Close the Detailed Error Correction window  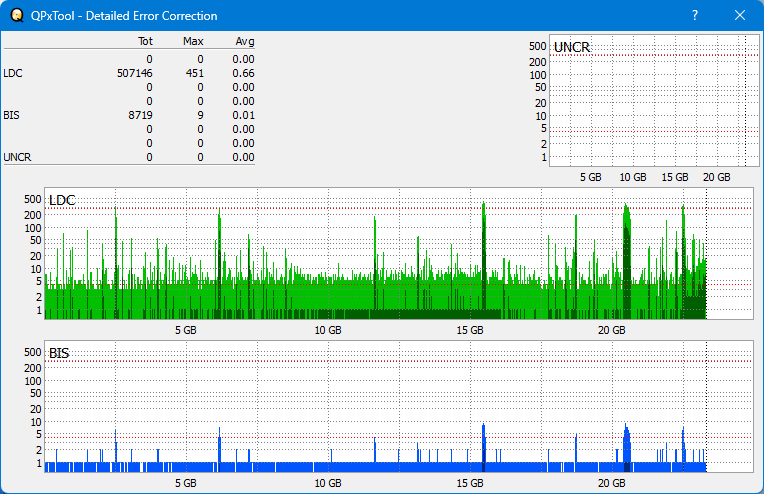tap(740, 16)
